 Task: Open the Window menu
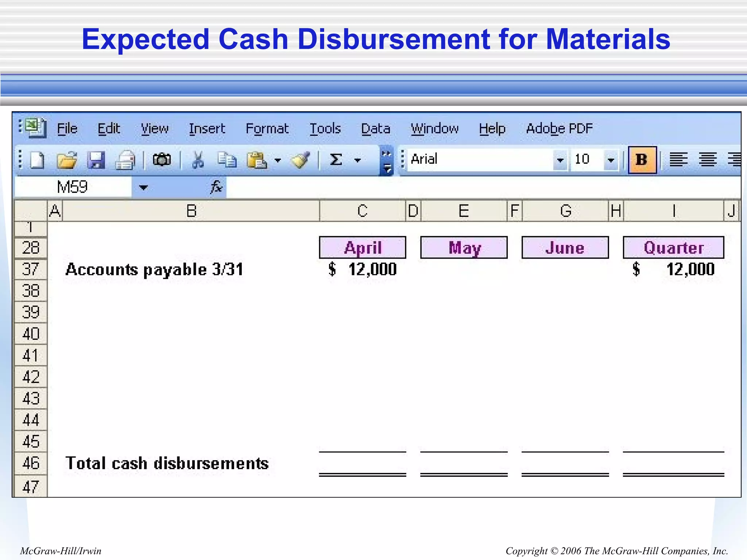(435, 129)
